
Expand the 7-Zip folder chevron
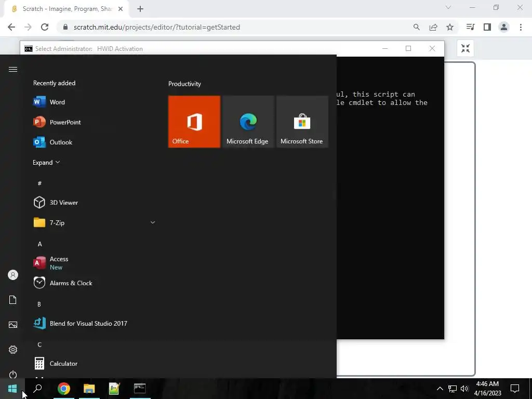point(153,222)
